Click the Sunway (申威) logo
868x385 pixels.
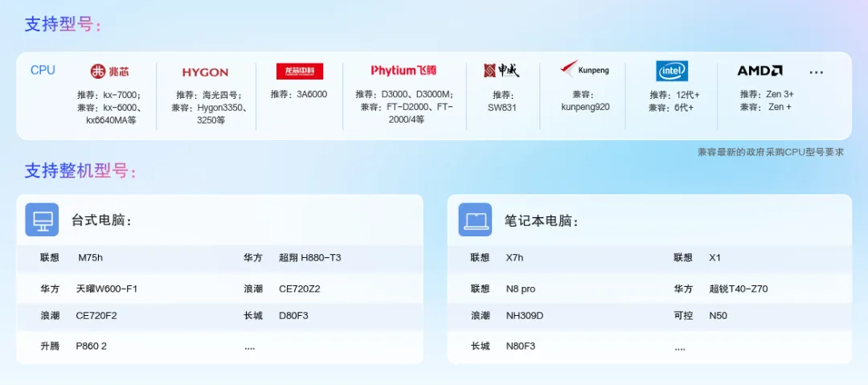[502, 71]
